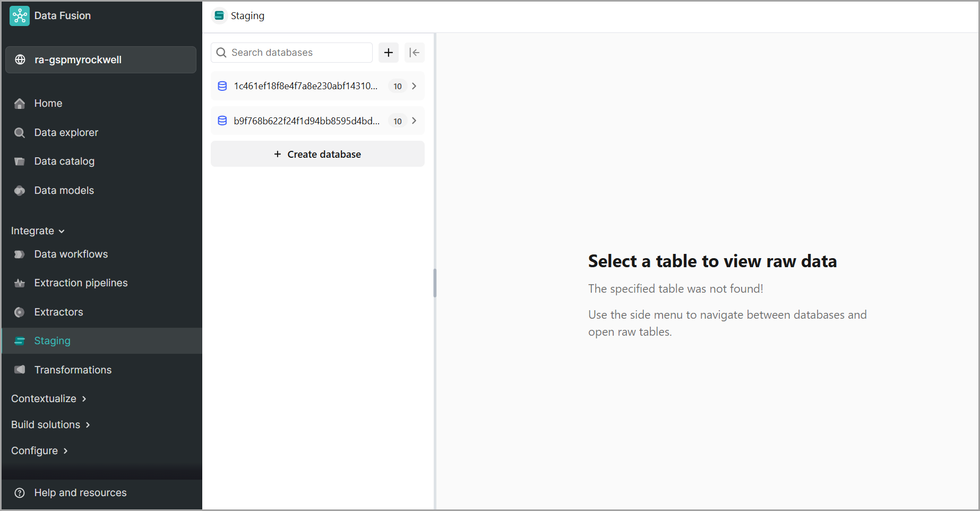Click the Create database button
Screen dimensions: 980x511
pos(317,154)
